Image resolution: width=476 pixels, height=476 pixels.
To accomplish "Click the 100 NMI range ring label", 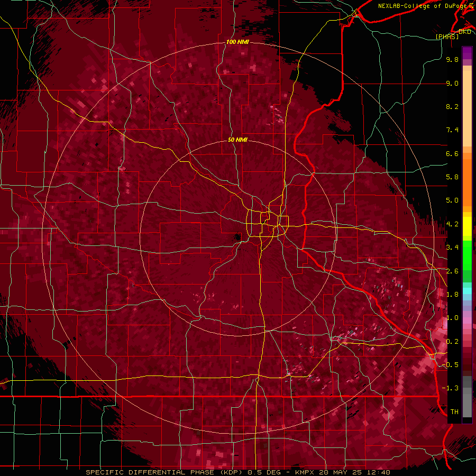I will [x=237, y=42].
